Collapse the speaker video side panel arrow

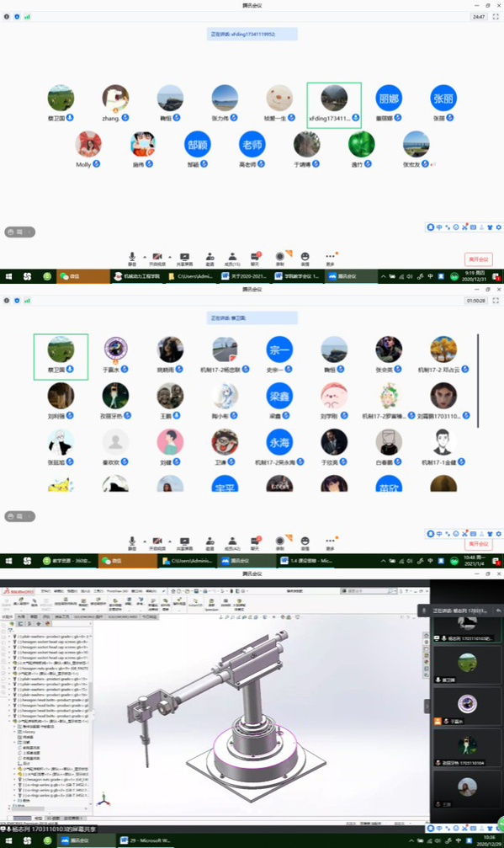pyautogui.click(x=427, y=706)
